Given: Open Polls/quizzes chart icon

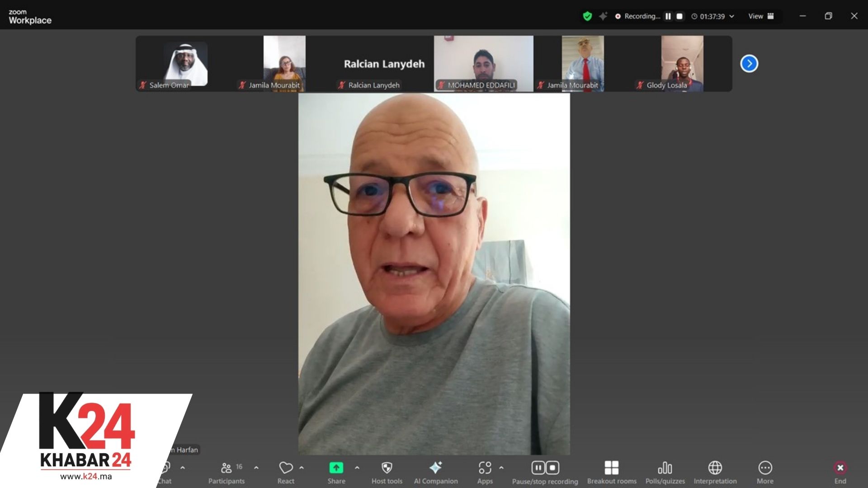Looking at the screenshot, I should pyautogui.click(x=665, y=468).
